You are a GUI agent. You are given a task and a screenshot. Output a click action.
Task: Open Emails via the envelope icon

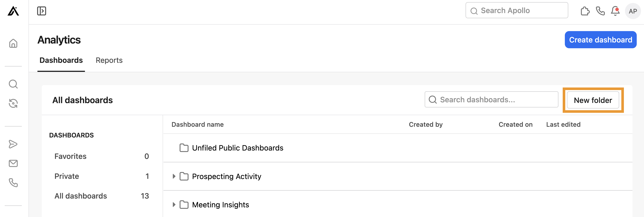point(13,163)
